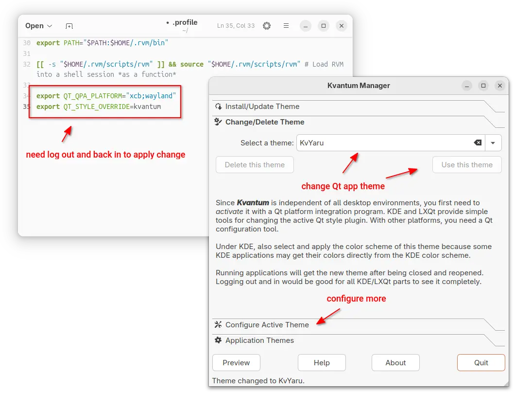Open the view options gear icon
The image size is (532, 393).
(266, 26)
